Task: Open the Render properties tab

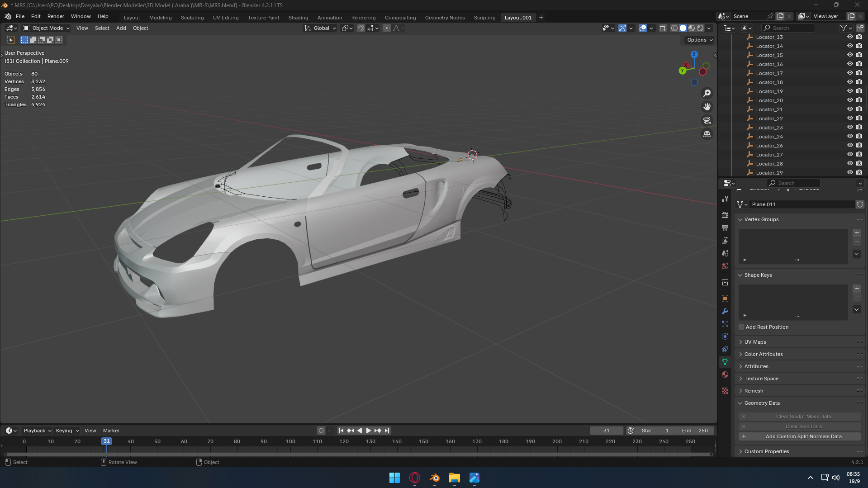Action: [725, 215]
